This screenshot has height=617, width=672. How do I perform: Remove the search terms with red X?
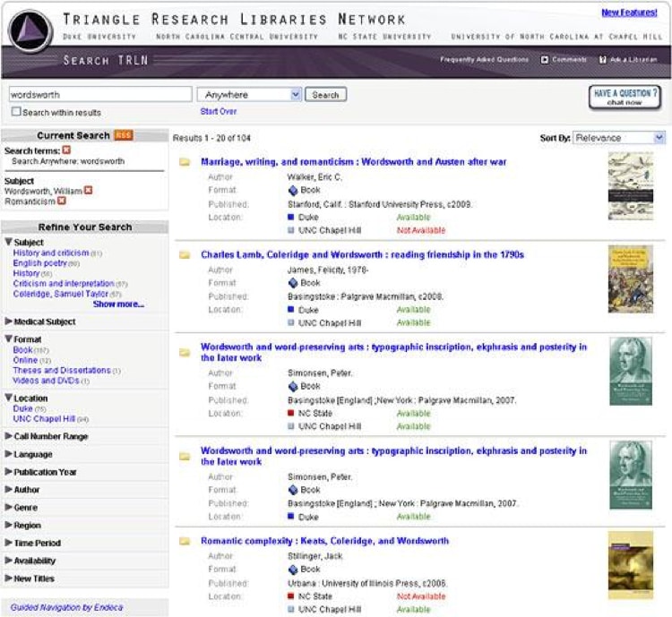coord(66,150)
